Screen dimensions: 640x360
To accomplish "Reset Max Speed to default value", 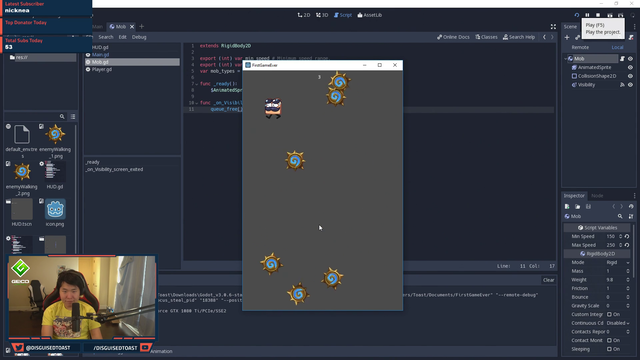I will [627, 245].
